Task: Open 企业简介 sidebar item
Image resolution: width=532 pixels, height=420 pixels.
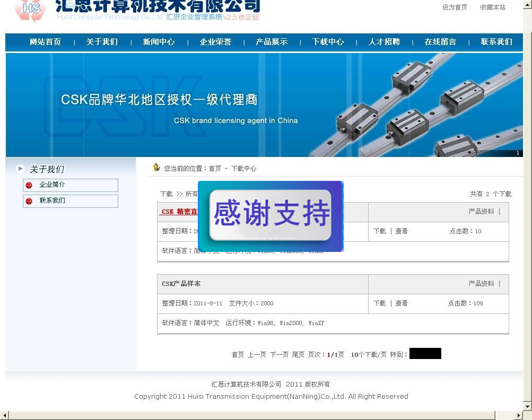Action: 71,185
